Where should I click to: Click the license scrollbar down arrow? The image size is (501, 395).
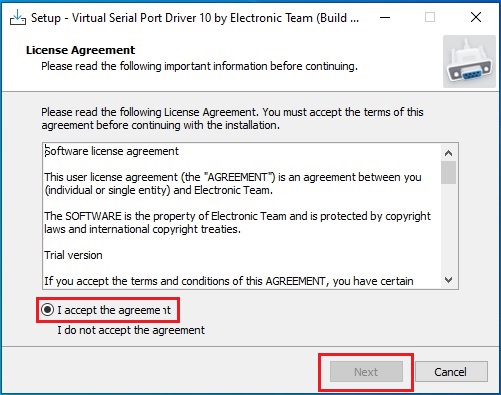(448, 280)
